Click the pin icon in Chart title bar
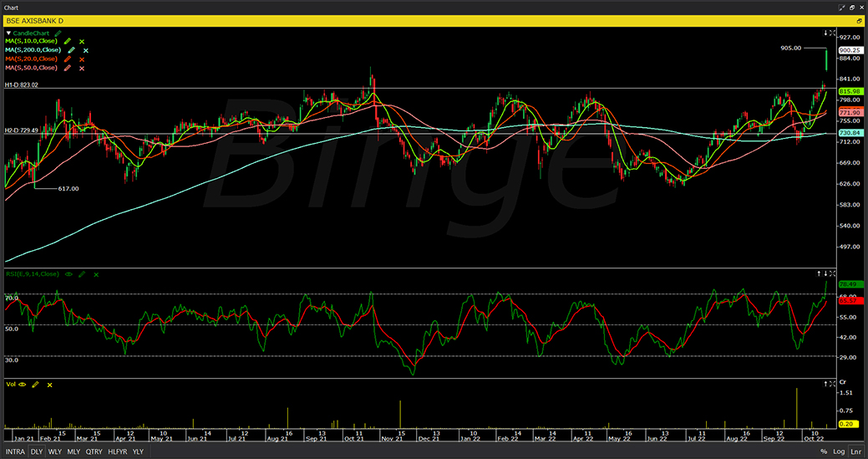This screenshot has height=459, width=868. coord(842,8)
